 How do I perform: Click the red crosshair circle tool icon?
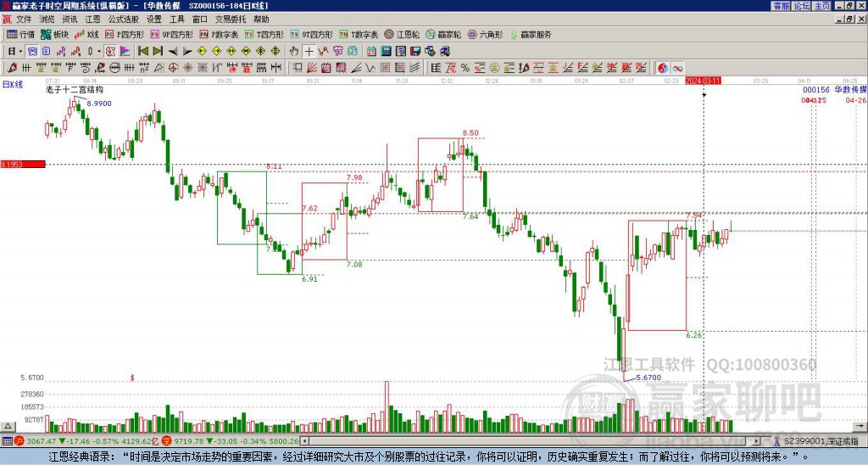click(173, 68)
